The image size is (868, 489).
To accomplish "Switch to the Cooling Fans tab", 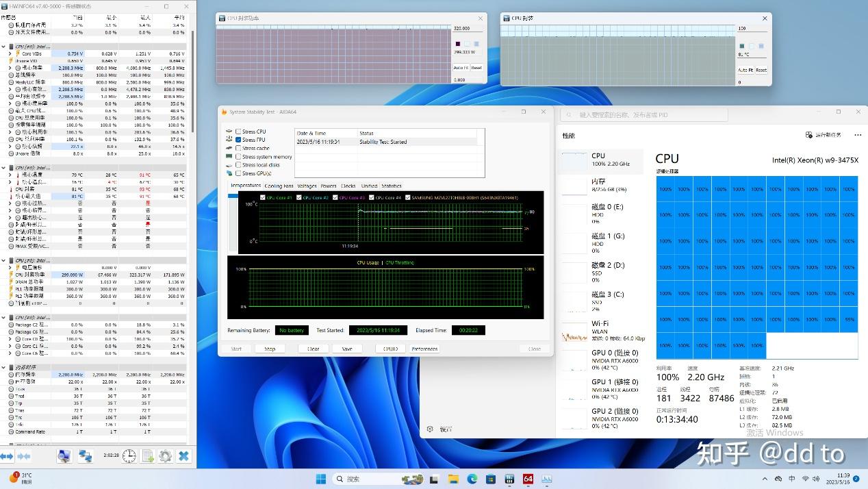I will [x=279, y=186].
